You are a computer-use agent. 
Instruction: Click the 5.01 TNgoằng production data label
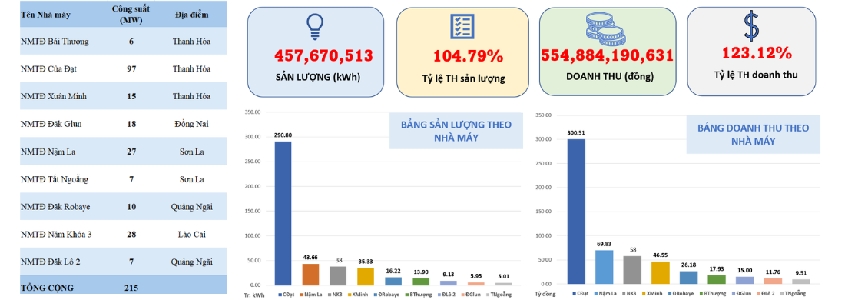[x=504, y=278]
